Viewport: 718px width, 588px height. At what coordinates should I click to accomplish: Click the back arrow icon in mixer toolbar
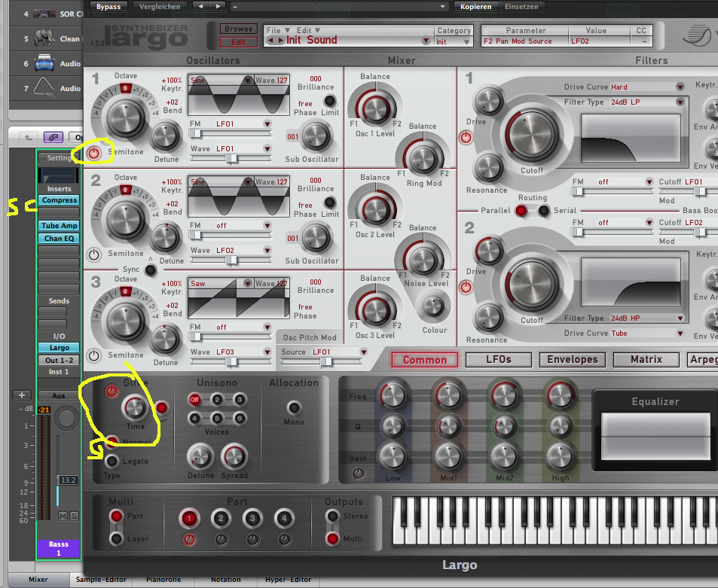click(29, 137)
